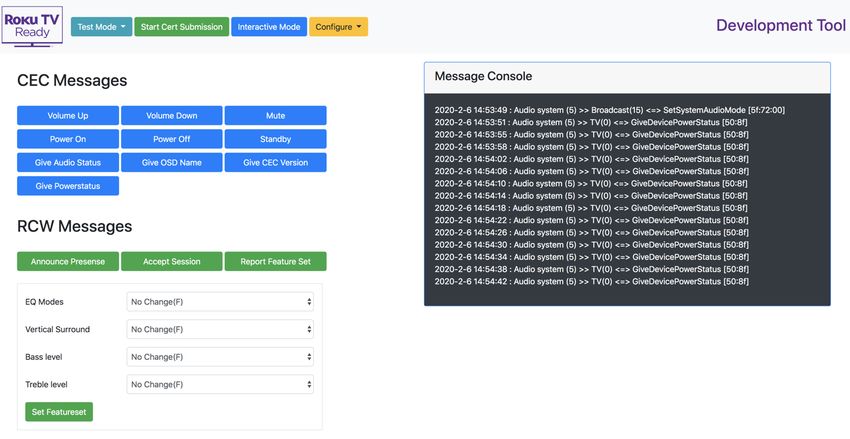Screen dimensions: 850x439
Task: Click Announce Presense RCW button
Action: point(68,261)
